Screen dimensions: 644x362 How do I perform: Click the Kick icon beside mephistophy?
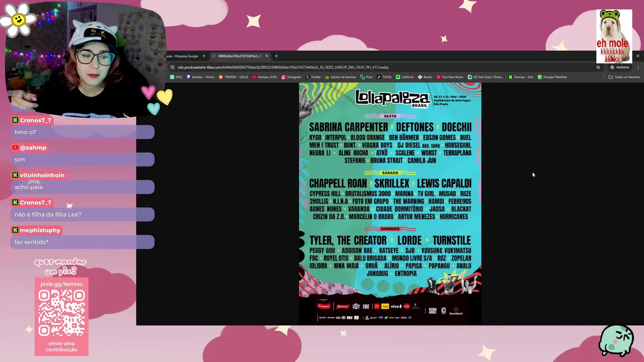[16, 230]
